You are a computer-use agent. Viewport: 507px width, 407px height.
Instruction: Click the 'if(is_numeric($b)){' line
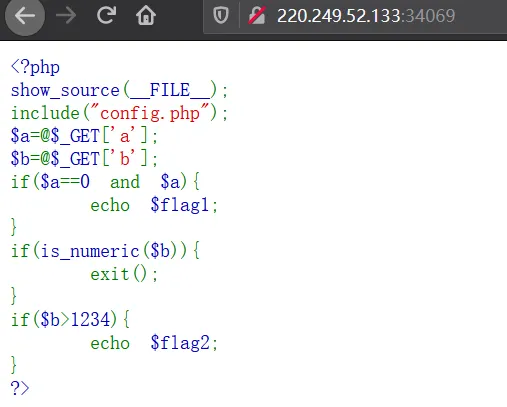(105, 251)
